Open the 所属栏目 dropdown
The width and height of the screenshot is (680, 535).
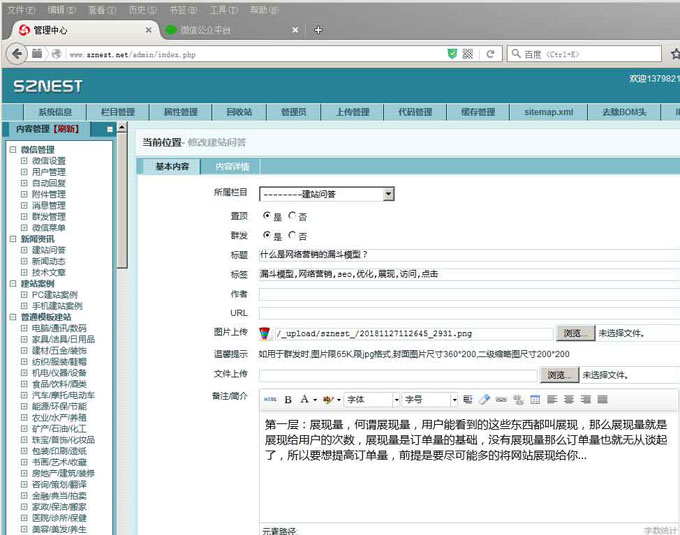tap(327, 194)
